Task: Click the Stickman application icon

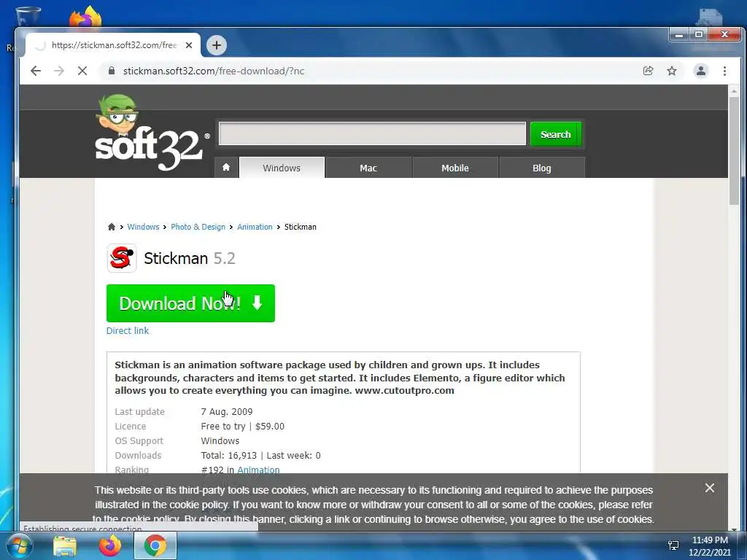Action: pyautogui.click(x=122, y=258)
